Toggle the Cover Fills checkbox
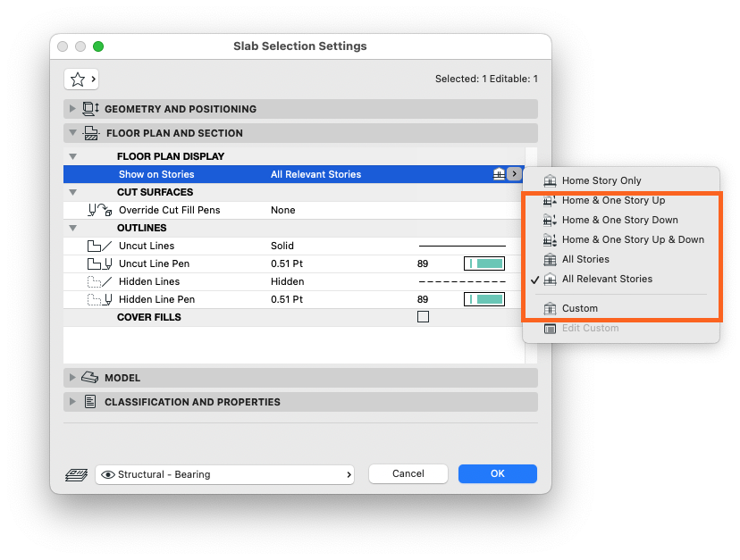Image resolution: width=740 pixels, height=560 pixels. [x=424, y=316]
